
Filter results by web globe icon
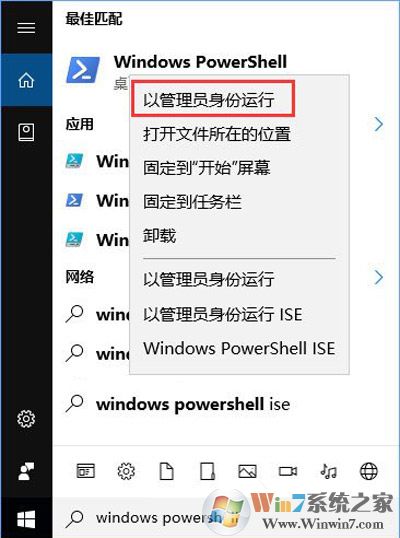[369, 471]
